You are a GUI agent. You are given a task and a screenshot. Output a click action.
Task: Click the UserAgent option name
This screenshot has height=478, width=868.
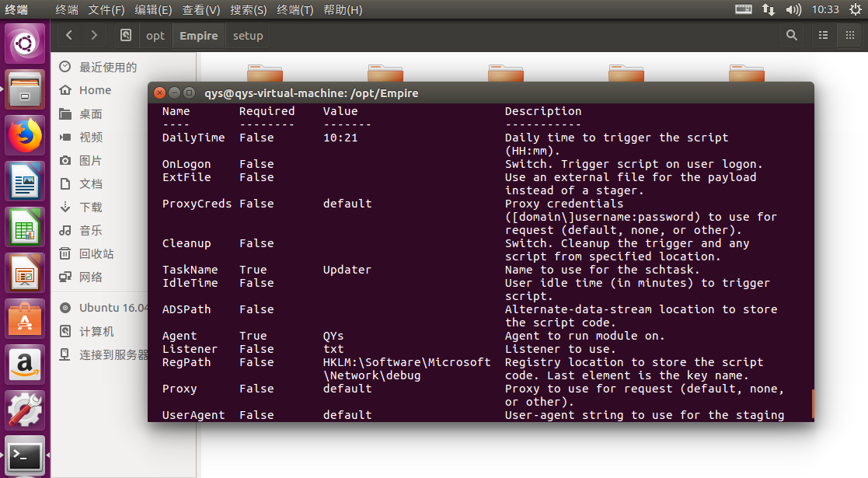click(193, 415)
